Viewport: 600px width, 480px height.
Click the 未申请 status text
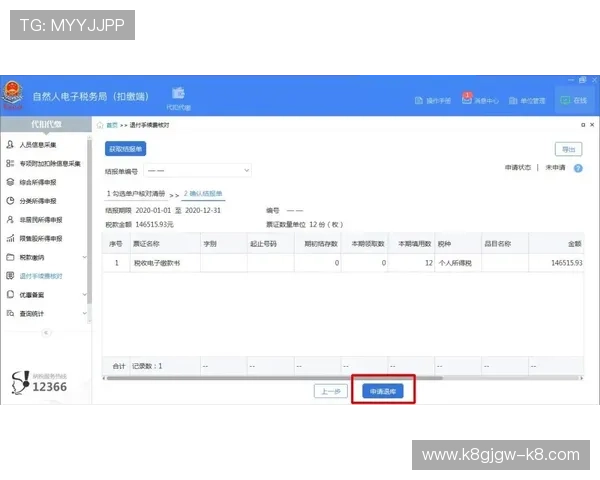point(555,168)
